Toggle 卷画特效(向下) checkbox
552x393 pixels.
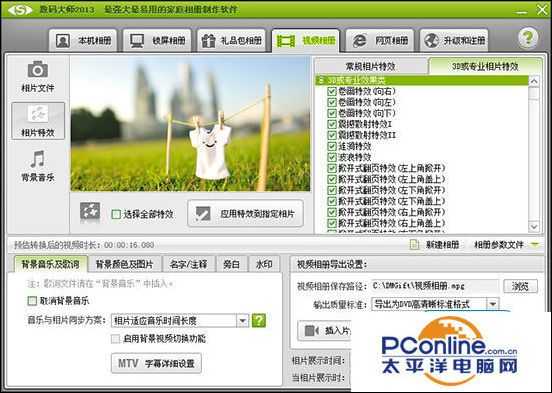point(332,113)
